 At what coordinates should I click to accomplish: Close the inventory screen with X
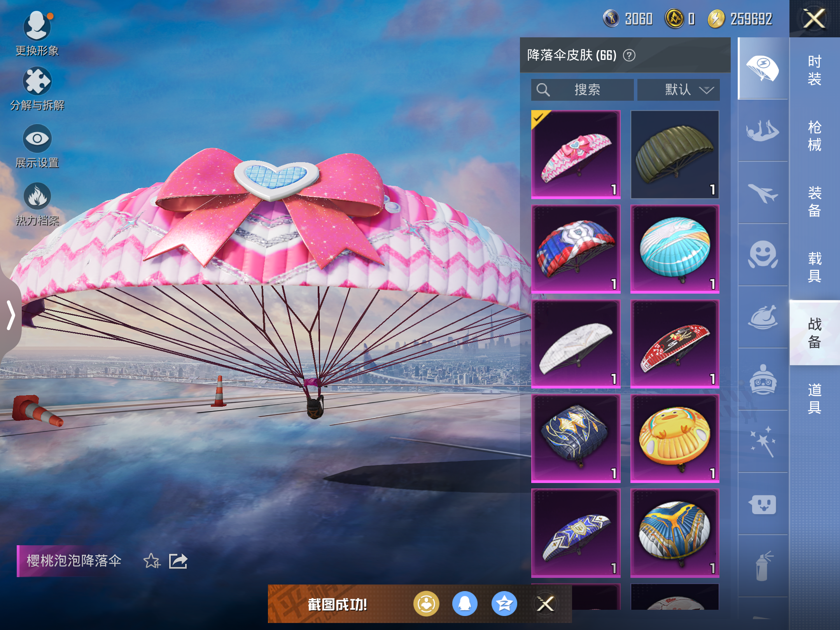[815, 19]
